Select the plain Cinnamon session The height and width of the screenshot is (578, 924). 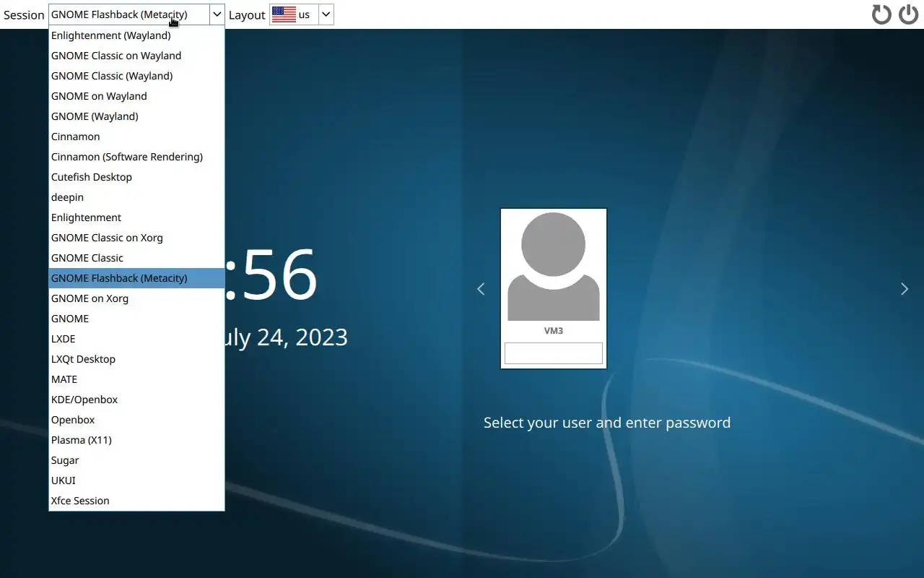click(136, 137)
